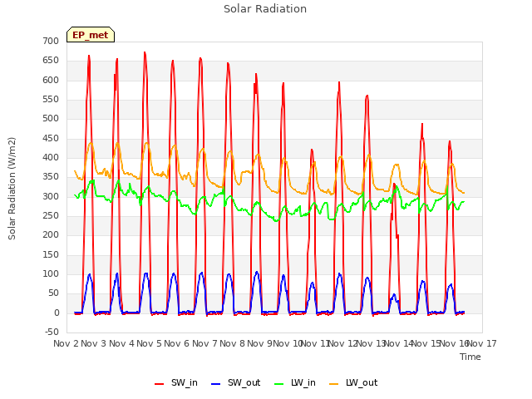532x399 pixels.
Task: Click the Nov 8 x-axis tick label
Action: 232,343
